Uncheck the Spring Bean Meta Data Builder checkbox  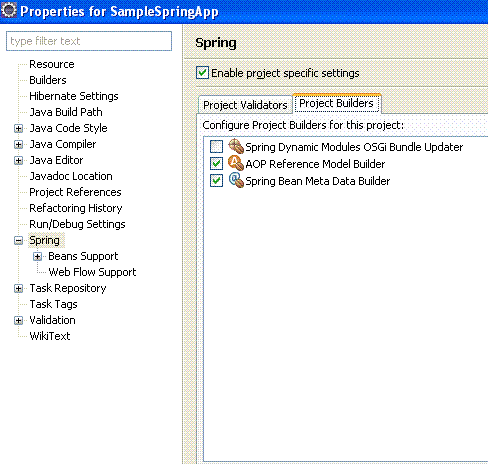click(216, 181)
